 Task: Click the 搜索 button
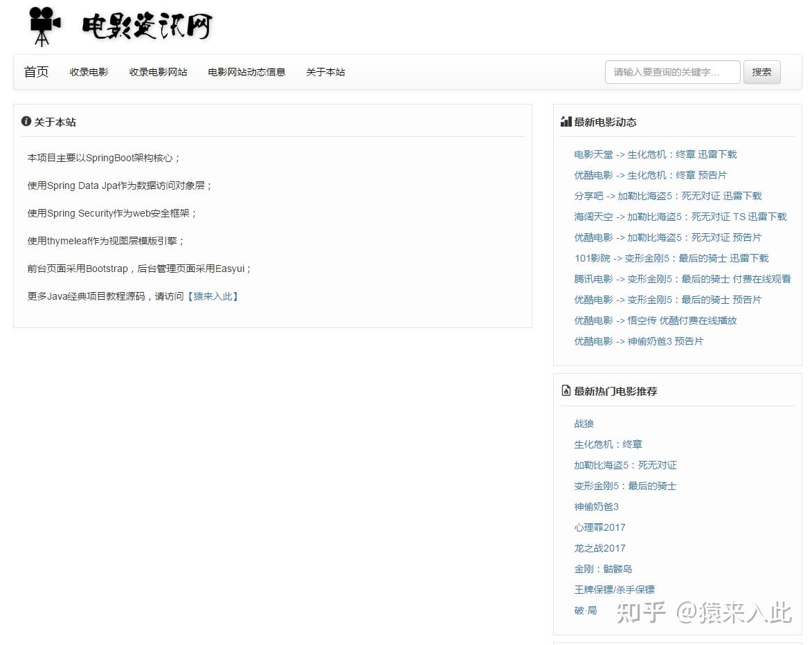click(x=761, y=72)
